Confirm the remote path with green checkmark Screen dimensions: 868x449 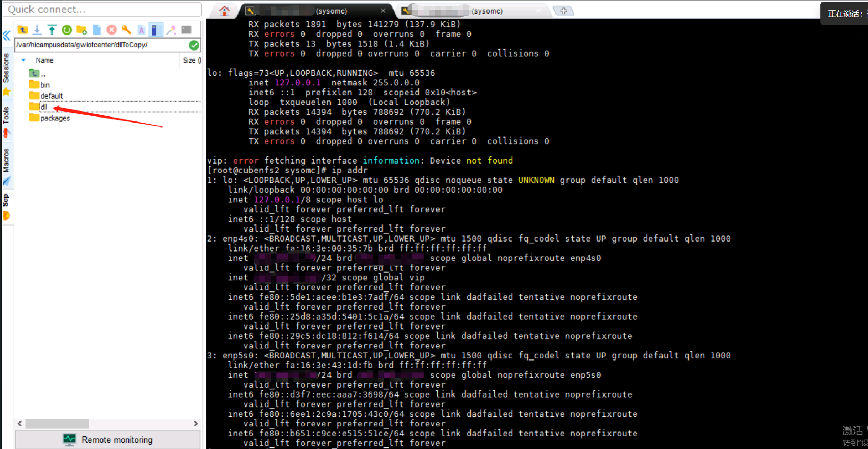(194, 45)
